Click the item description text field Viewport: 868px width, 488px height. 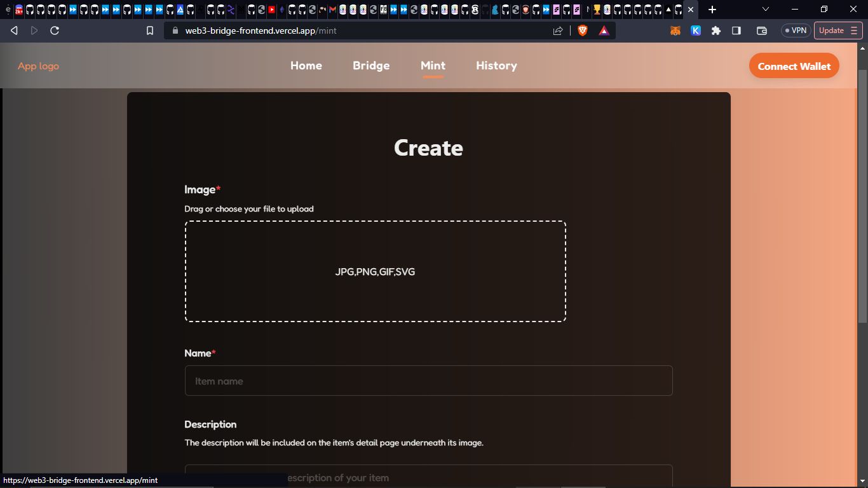[x=429, y=476]
